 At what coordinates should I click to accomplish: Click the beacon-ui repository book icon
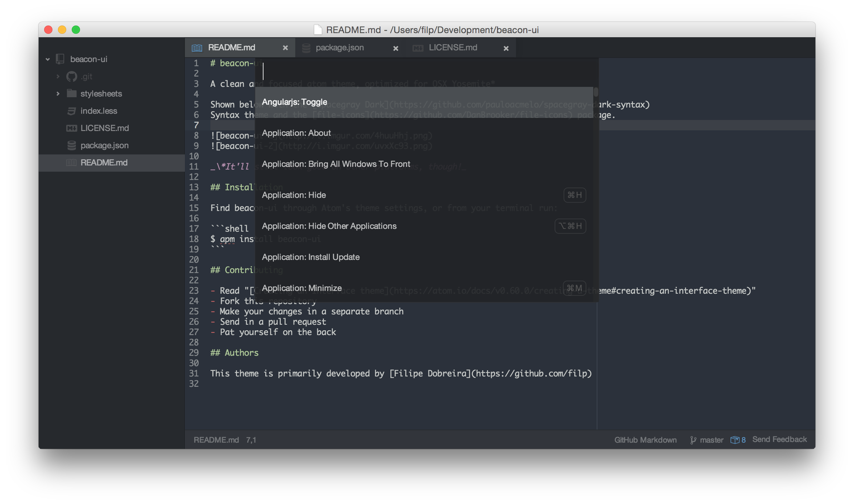point(60,59)
